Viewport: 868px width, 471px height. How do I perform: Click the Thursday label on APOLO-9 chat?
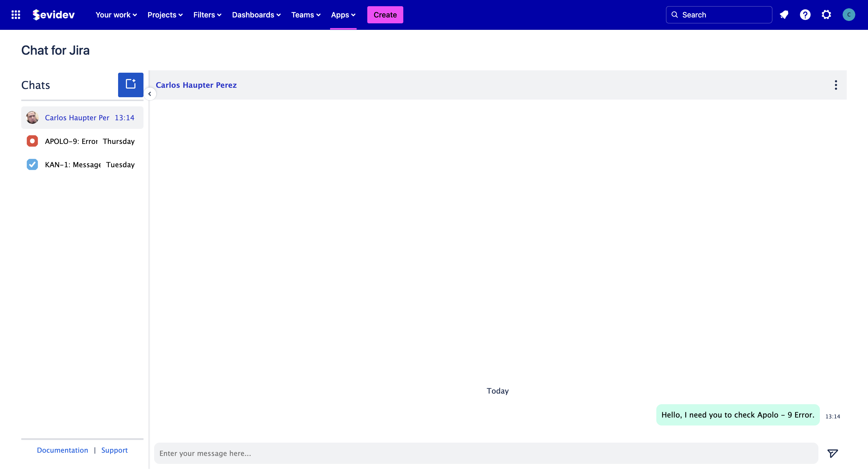pos(119,142)
